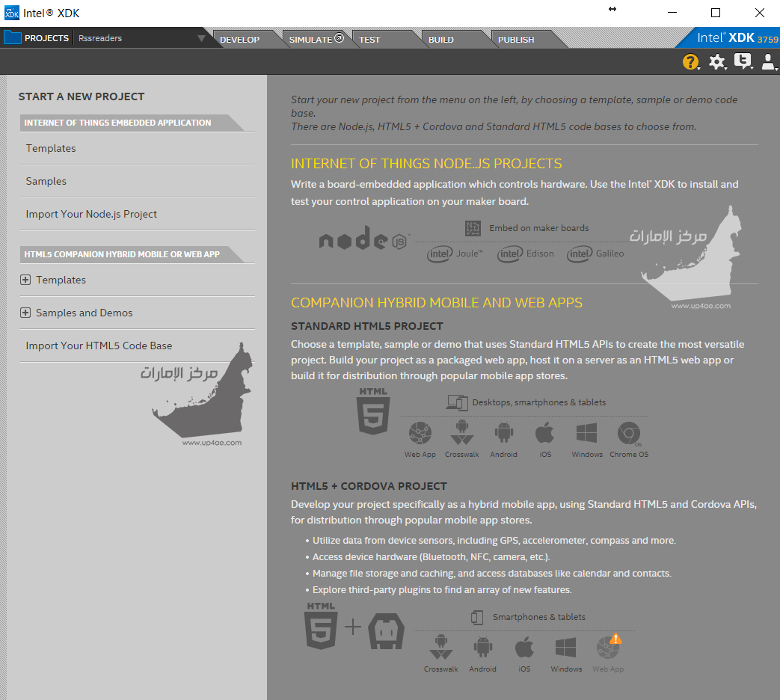Click the Intel XDK app icon in title bar
The height and width of the screenshot is (700, 780).
tap(11, 13)
